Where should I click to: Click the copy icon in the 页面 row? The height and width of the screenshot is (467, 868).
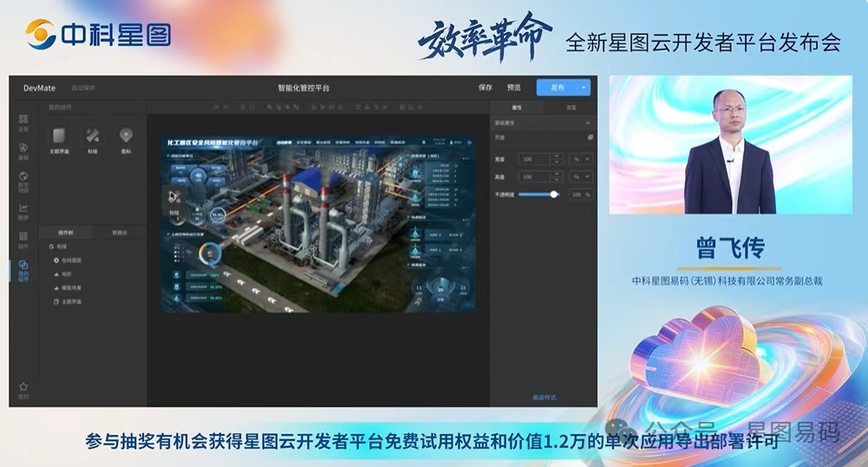(591, 137)
